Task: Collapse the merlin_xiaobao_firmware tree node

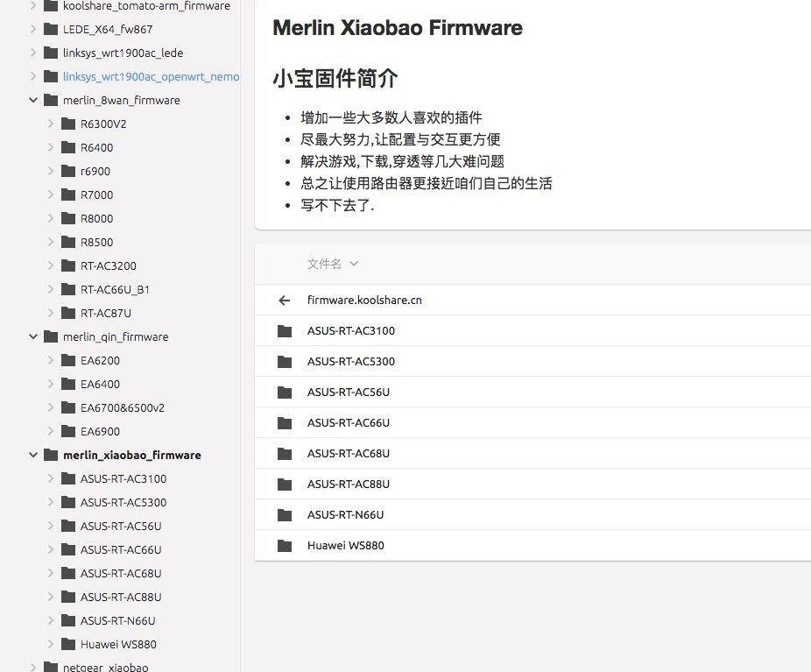Action: pyautogui.click(x=33, y=455)
